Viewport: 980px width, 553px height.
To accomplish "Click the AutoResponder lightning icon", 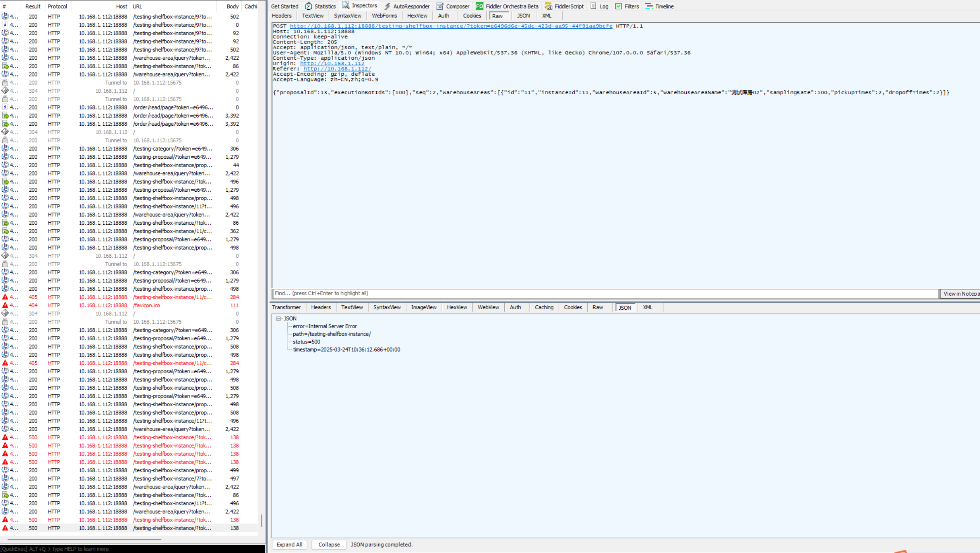I will (387, 6).
